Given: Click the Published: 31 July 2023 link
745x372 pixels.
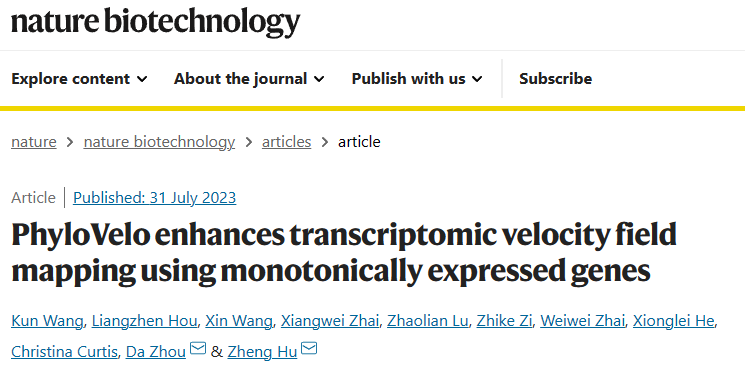Looking at the screenshot, I should pyautogui.click(x=154, y=198).
